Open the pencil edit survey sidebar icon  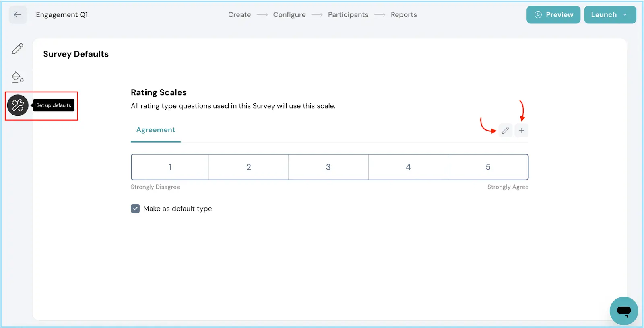click(x=18, y=49)
